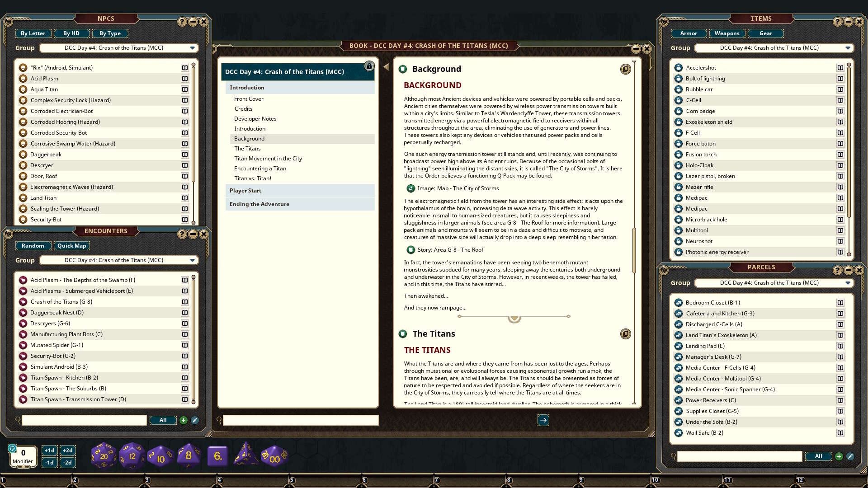Click the back arrow in the book window
The width and height of the screenshot is (868, 488).
(386, 66)
